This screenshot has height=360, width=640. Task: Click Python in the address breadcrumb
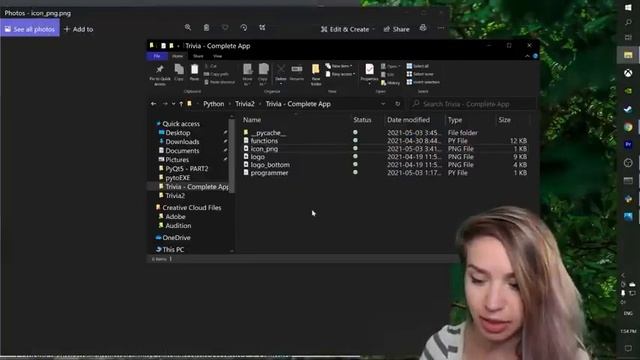[213, 104]
